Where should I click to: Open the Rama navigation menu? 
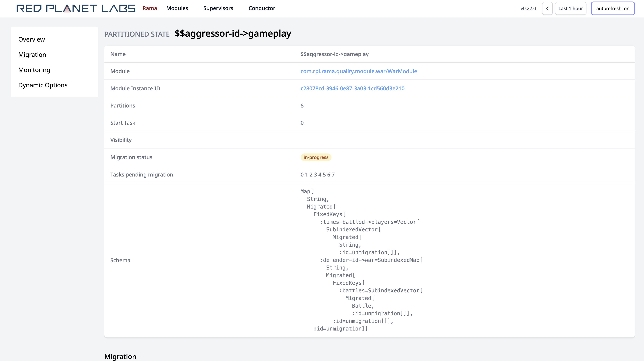pos(150,8)
